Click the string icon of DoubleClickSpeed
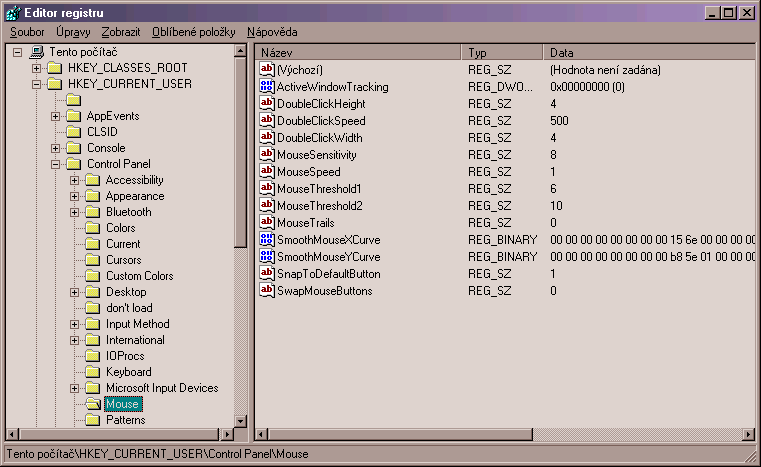 pyautogui.click(x=267, y=120)
